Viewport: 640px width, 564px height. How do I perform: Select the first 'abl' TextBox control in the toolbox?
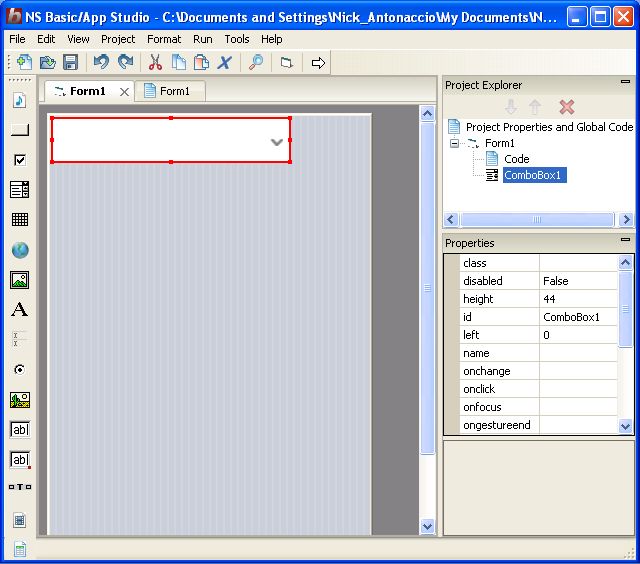pos(20,430)
